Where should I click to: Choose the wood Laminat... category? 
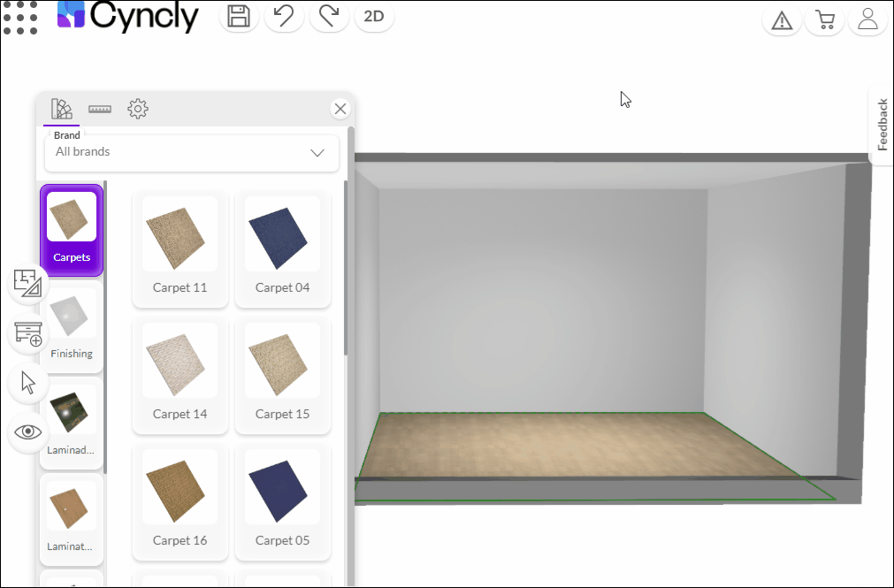click(x=72, y=520)
